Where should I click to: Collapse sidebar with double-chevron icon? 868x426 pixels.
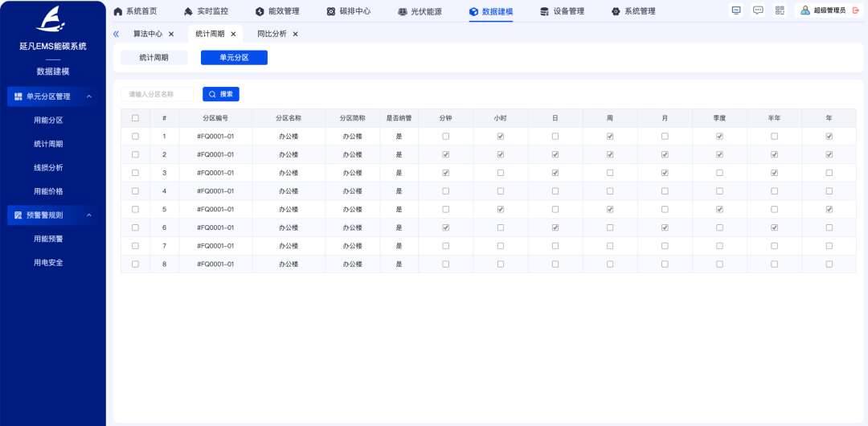tap(117, 34)
